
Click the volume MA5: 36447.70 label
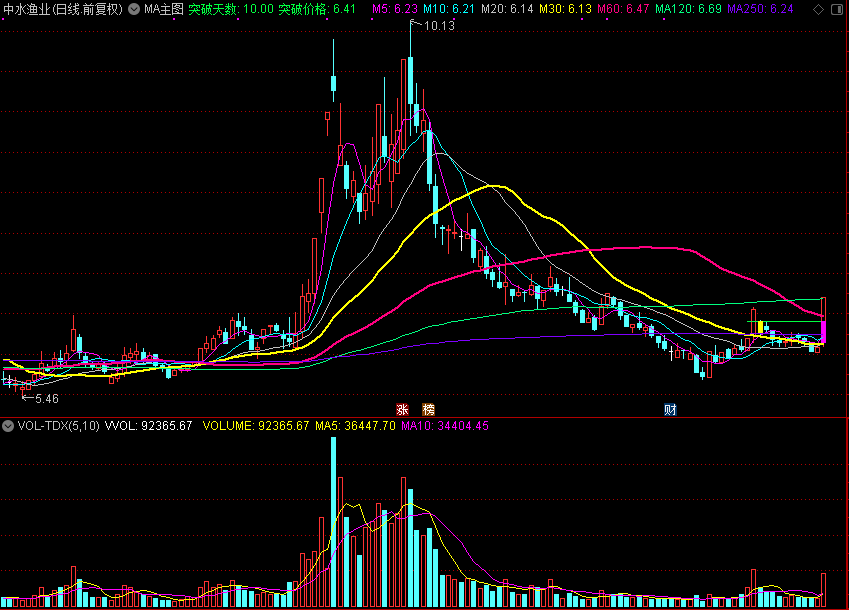tap(355, 426)
